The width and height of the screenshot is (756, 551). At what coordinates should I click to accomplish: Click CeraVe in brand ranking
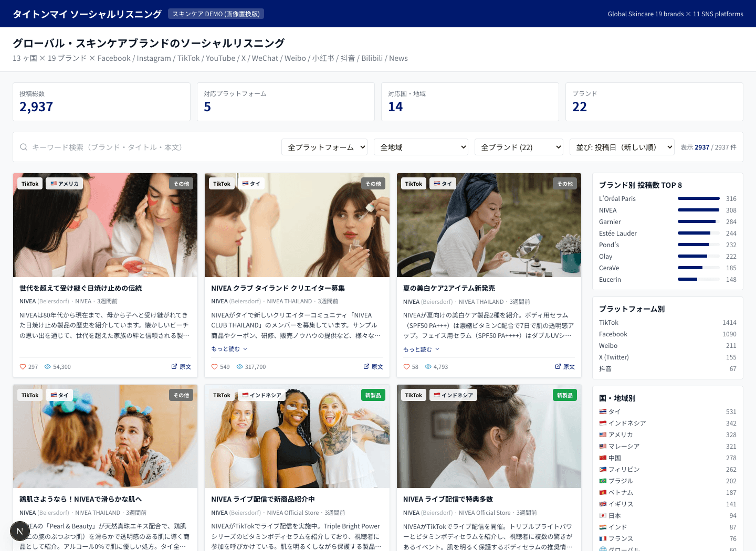click(668, 268)
